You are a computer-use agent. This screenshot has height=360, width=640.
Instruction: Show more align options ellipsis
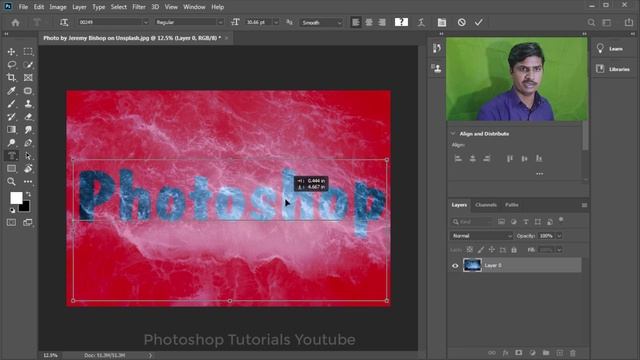point(540,174)
